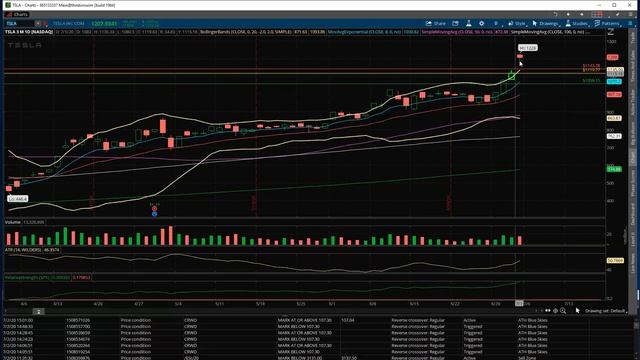The image size is (640, 360).
Task: Open the Style dropdown menu
Action: pos(517,24)
